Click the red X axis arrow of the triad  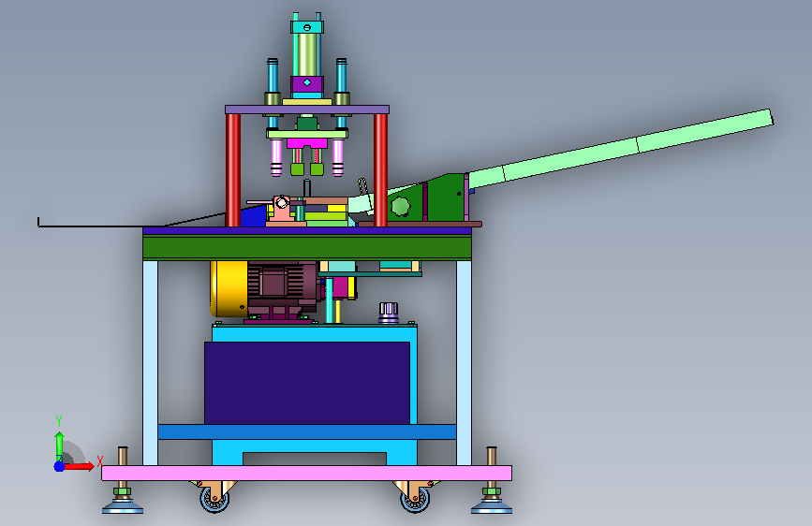click(x=80, y=466)
